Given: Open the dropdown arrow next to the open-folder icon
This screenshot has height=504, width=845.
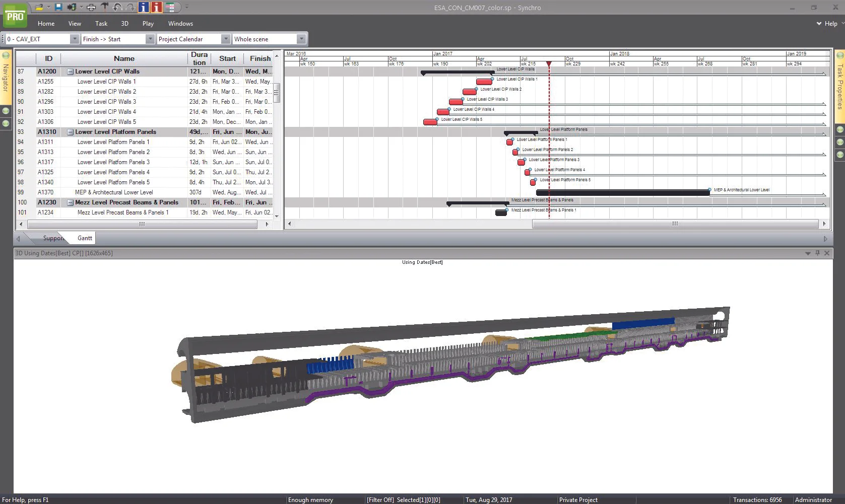Looking at the screenshot, I should (48, 7).
